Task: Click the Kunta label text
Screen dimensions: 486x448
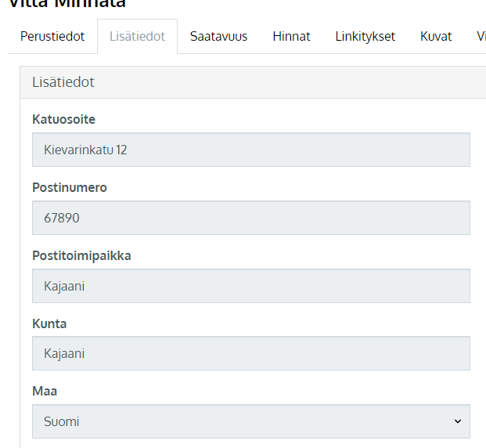Action: 49,323
